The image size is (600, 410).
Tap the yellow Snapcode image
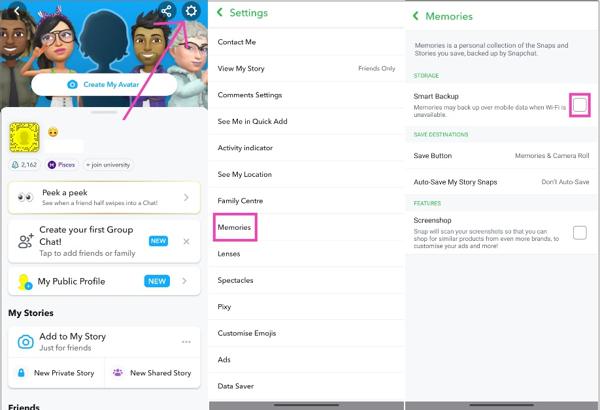(x=24, y=137)
